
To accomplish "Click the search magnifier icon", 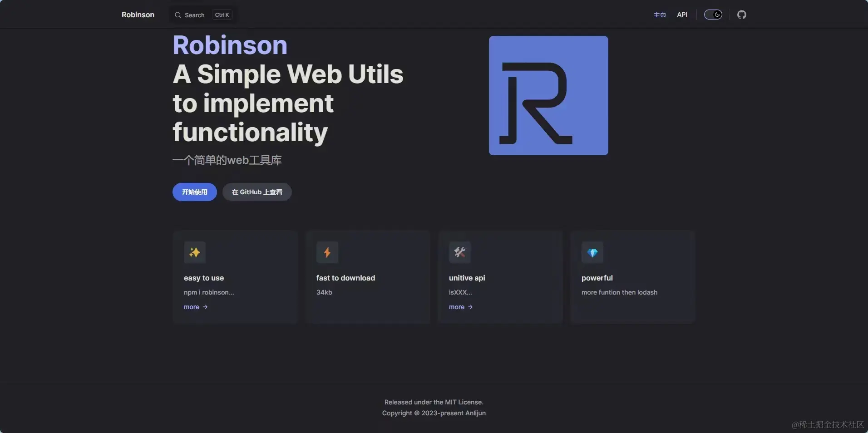I will [x=178, y=15].
